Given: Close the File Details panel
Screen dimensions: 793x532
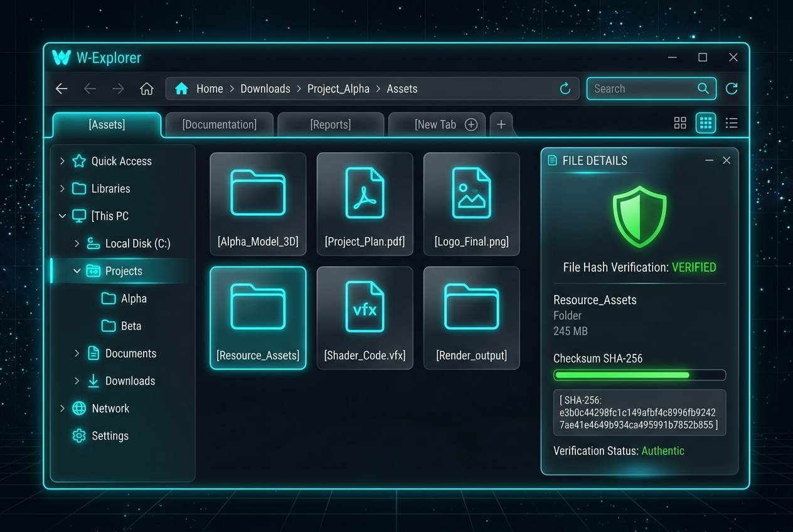Looking at the screenshot, I should coord(726,161).
